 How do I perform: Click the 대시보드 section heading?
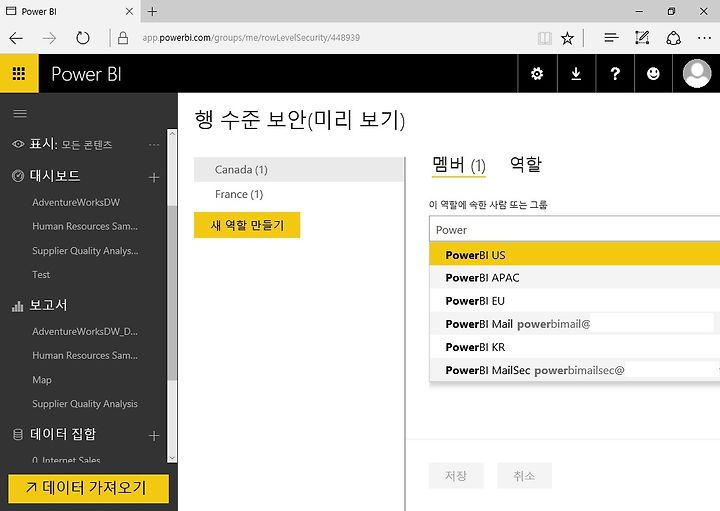click(x=55, y=176)
